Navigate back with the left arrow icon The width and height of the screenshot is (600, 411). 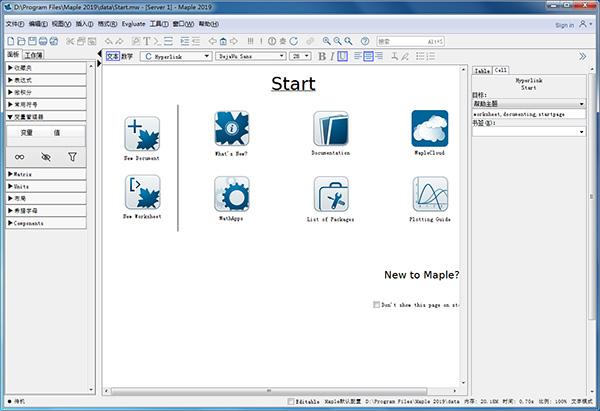212,41
